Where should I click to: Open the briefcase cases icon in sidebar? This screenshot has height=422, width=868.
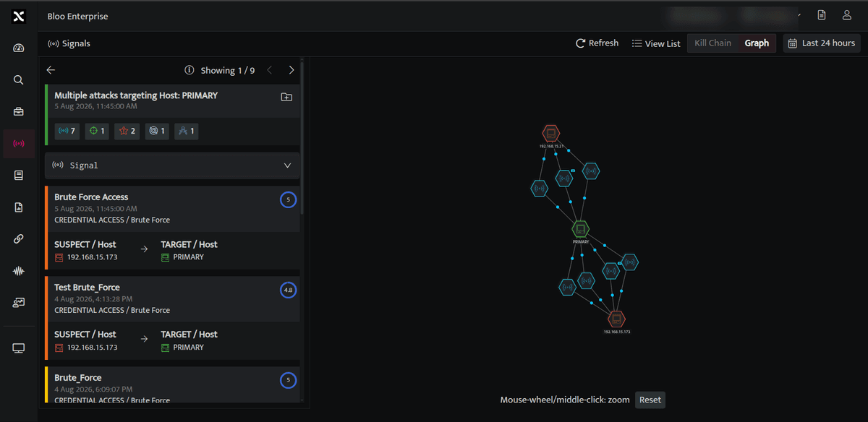click(x=19, y=111)
